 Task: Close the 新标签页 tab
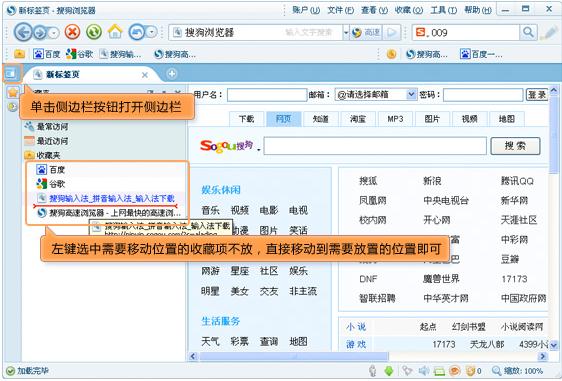145,75
